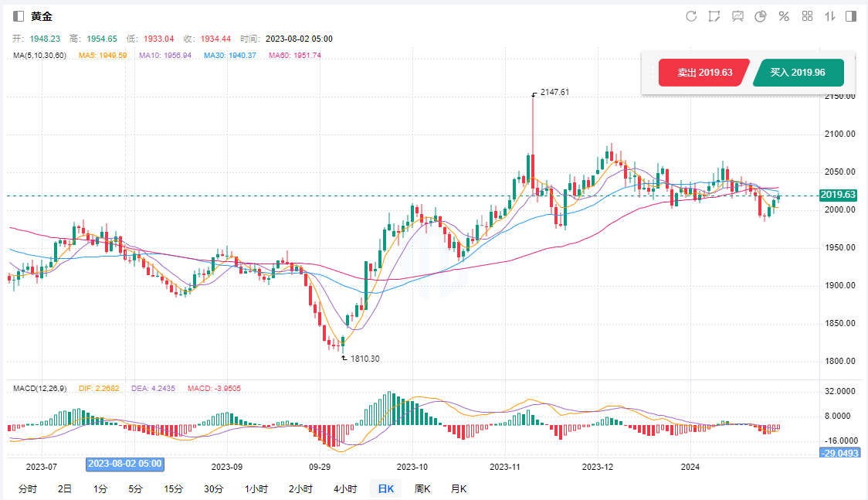Click the up-down arrows icon
868x500 pixels.
pyautogui.click(x=830, y=16)
